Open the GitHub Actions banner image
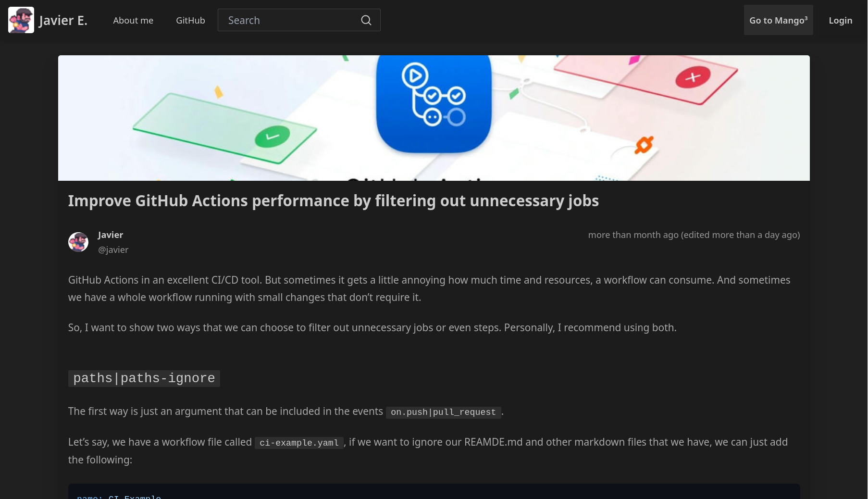Screen dimensions: 868x499 click(434, 118)
